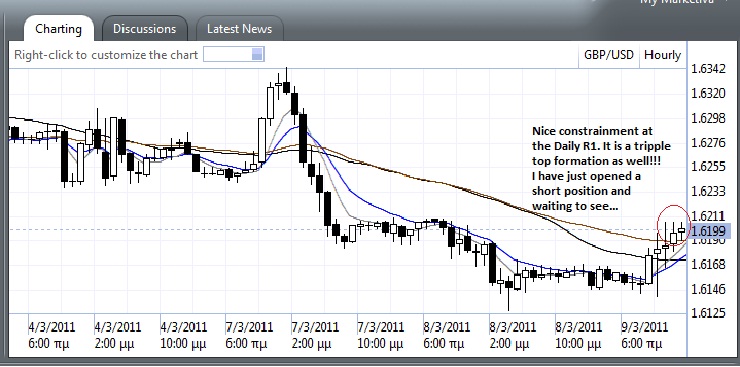Click the 8/3/2011 2:00 μμ time label

tap(512, 335)
